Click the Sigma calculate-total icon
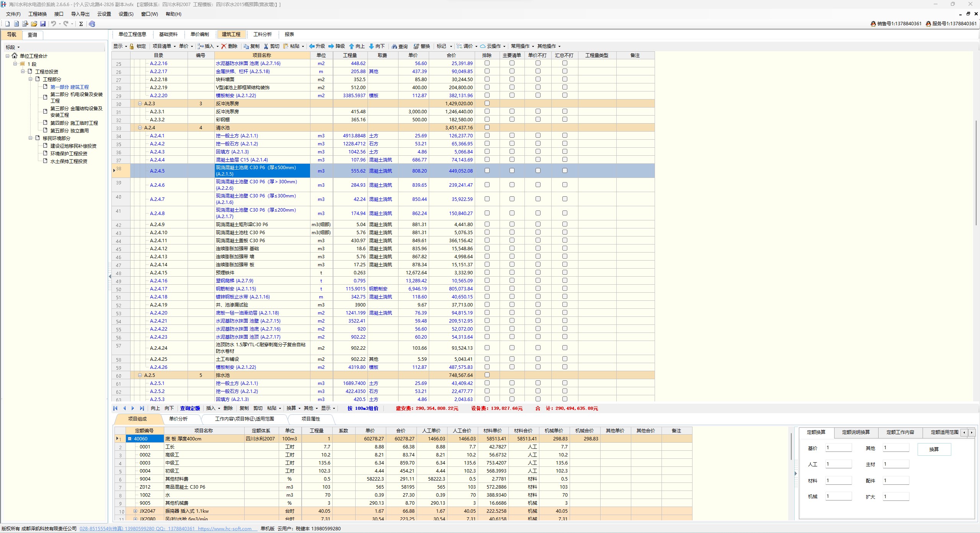Image resolution: width=980 pixels, height=533 pixels. pyautogui.click(x=81, y=24)
